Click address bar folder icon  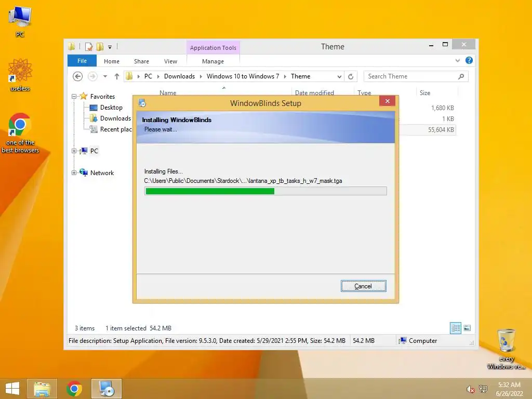point(129,76)
